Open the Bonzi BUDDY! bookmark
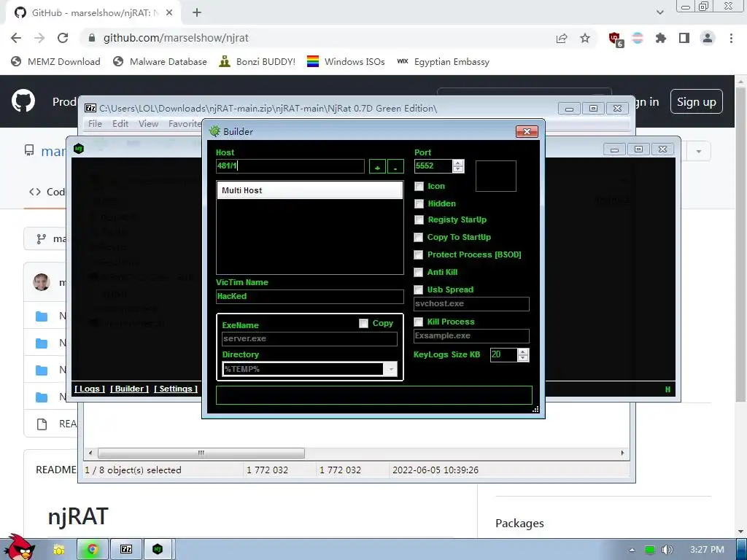747x560 pixels. (258, 61)
